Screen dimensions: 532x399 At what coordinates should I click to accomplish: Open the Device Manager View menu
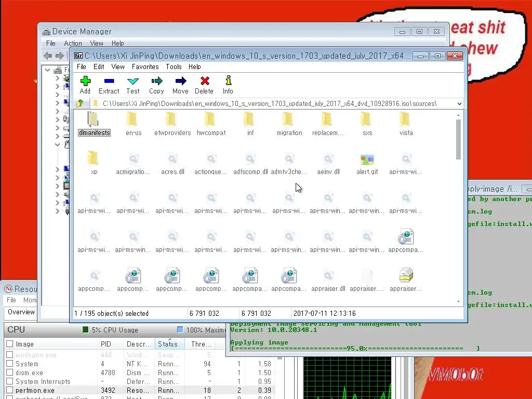pyautogui.click(x=96, y=43)
